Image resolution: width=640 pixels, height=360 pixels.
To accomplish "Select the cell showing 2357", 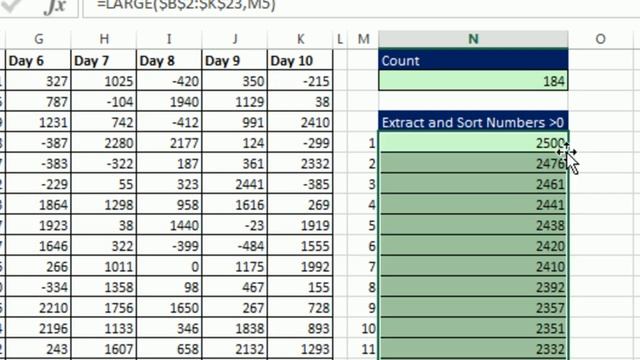I will pos(473,308).
